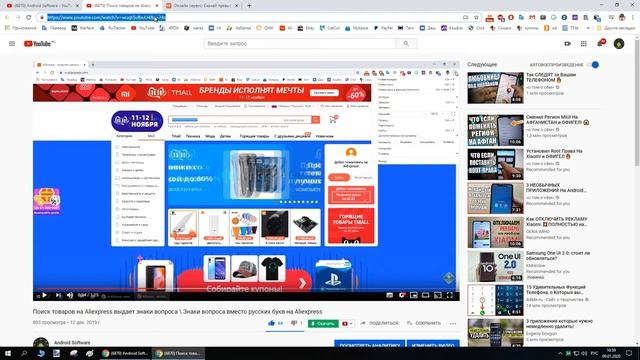640x360 pixels.
Task: Open a new Chrome tab
Action: click(x=249, y=6)
